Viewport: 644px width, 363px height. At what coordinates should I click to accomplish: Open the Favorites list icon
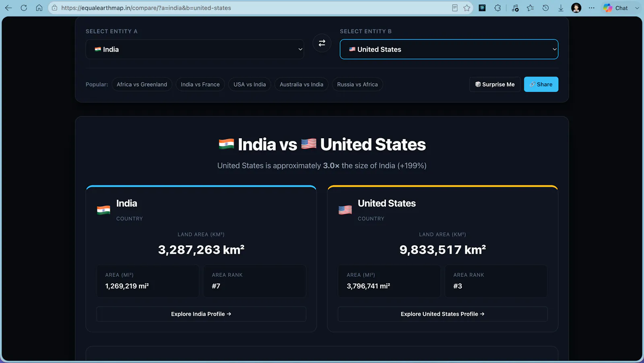[x=530, y=8]
